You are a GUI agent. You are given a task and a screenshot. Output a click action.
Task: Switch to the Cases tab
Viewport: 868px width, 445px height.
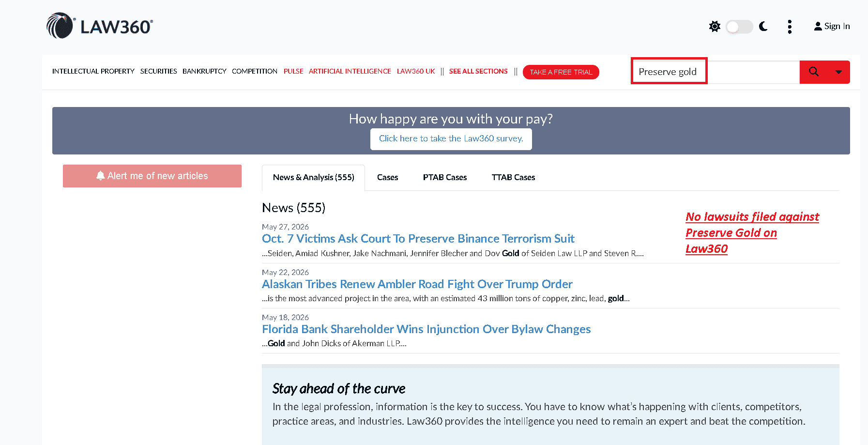click(x=387, y=178)
